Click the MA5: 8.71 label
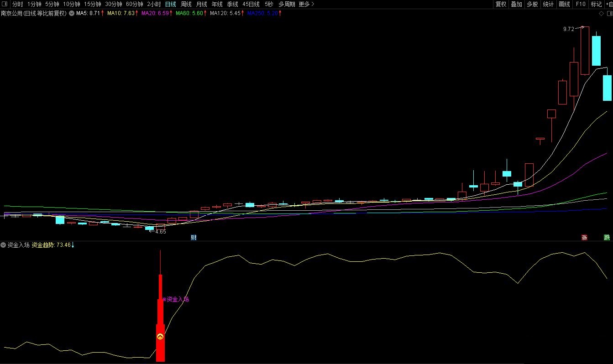This screenshot has height=364, width=613. coord(88,13)
